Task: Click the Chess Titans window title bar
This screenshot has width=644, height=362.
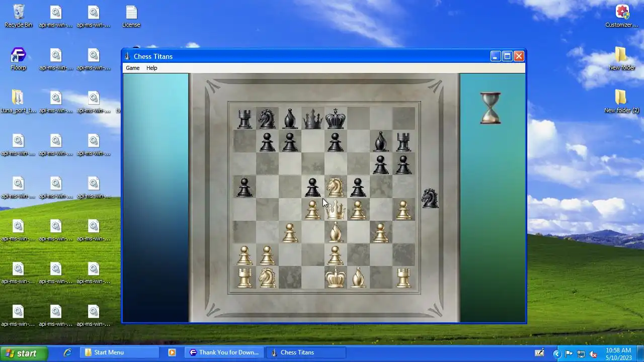Action: point(307,56)
